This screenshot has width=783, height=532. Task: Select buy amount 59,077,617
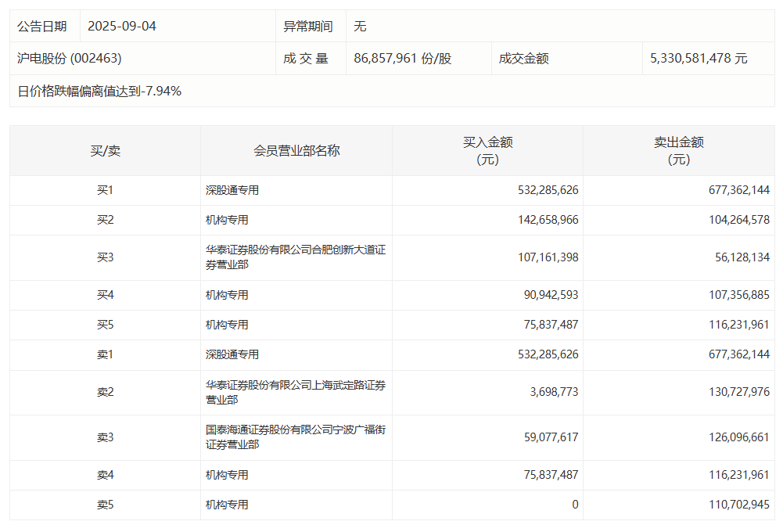pyautogui.click(x=551, y=437)
